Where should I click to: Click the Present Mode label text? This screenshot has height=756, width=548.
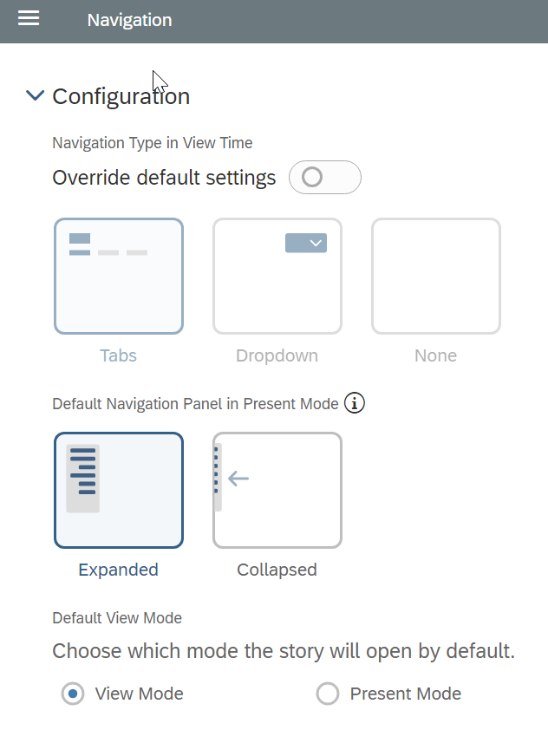tap(405, 694)
